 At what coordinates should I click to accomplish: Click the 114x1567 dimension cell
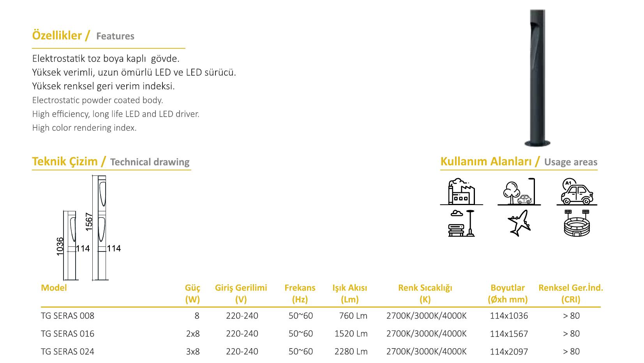coord(509,334)
